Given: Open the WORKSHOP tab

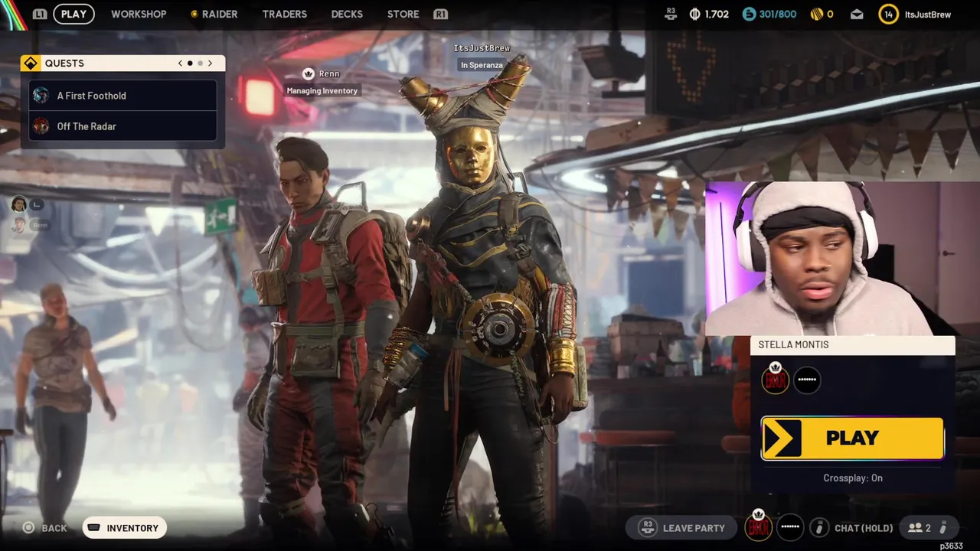Looking at the screenshot, I should tap(139, 14).
